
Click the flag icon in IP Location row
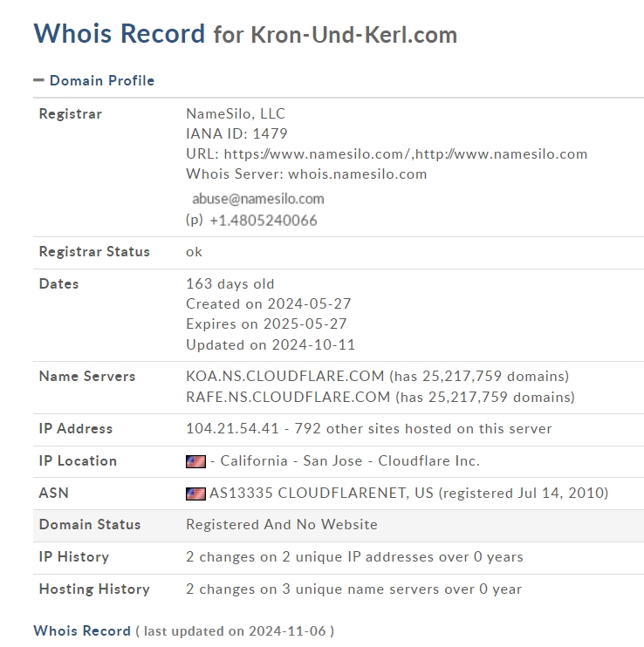[195, 460]
